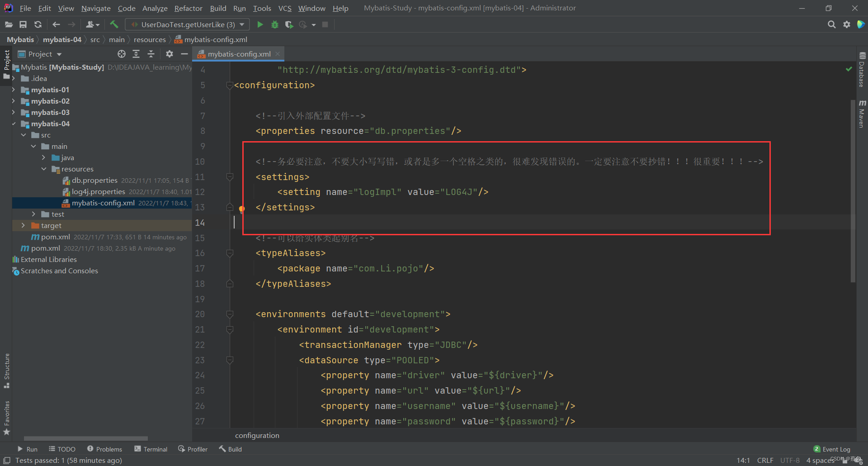Fold the typeAliases tag on line 16
Viewport: 868px width, 466px height.
[230, 253]
